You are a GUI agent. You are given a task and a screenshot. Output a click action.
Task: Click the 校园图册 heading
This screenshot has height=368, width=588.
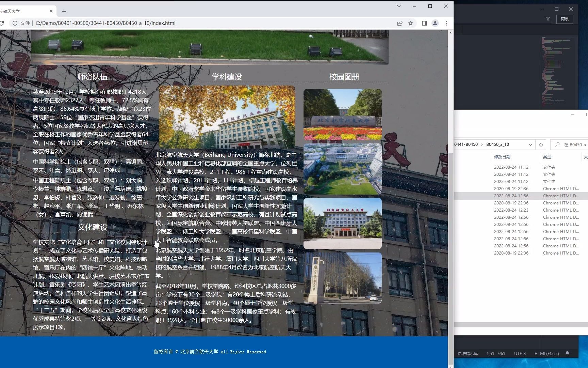pyautogui.click(x=344, y=77)
